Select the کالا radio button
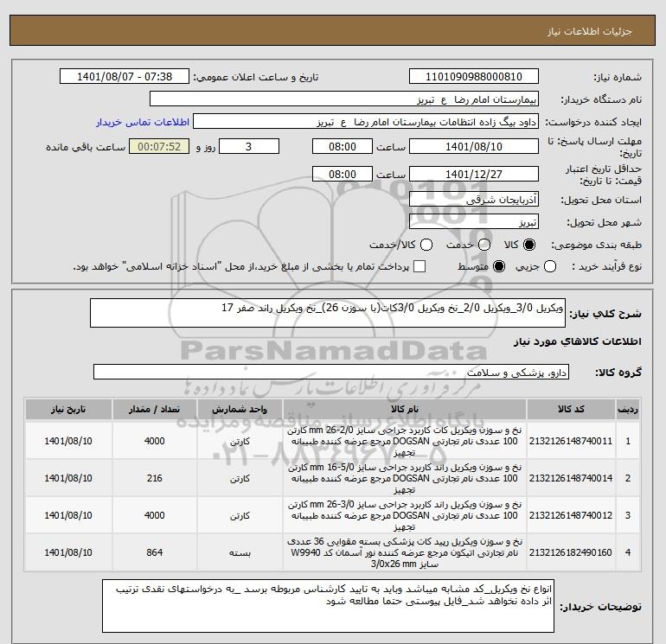666x644 pixels. tap(529, 245)
